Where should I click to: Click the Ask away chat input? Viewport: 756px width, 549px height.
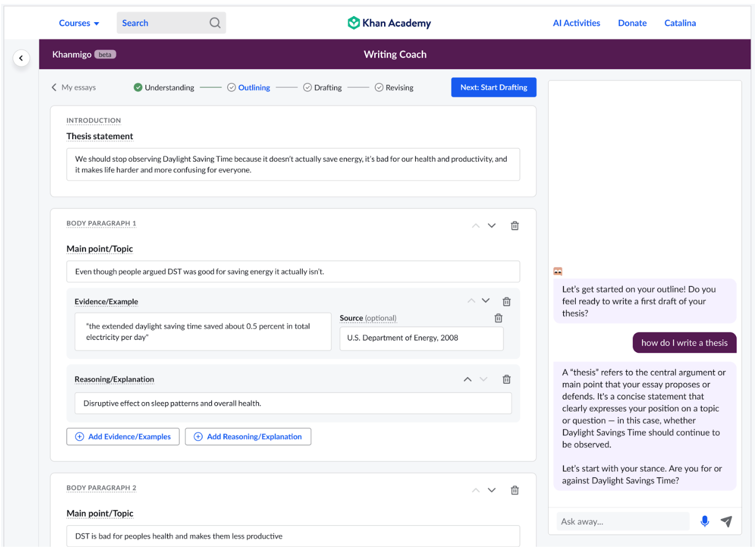click(x=623, y=521)
